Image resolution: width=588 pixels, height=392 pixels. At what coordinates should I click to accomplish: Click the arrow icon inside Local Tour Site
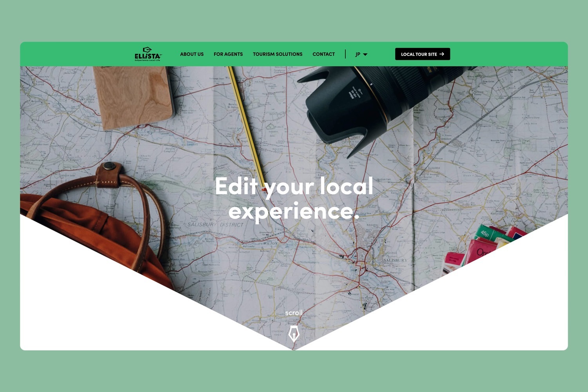click(442, 54)
